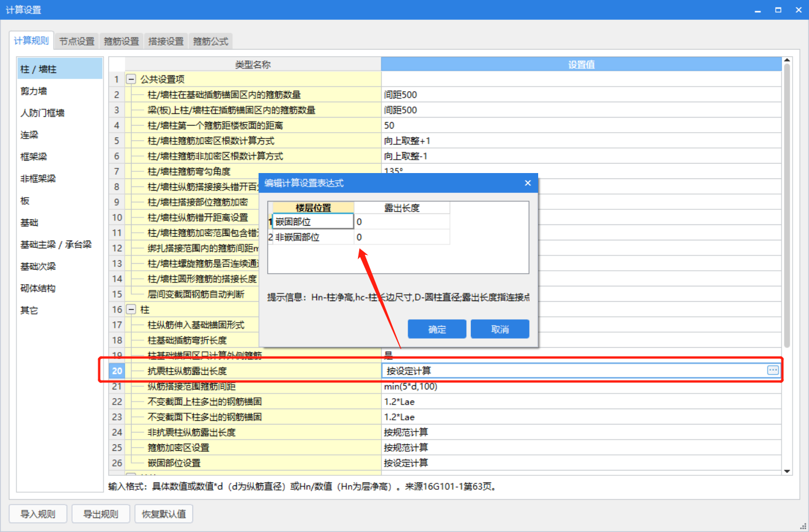Click the 确定 button in the dialog
The width and height of the screenshot is (809, 532).
point(436,329)
